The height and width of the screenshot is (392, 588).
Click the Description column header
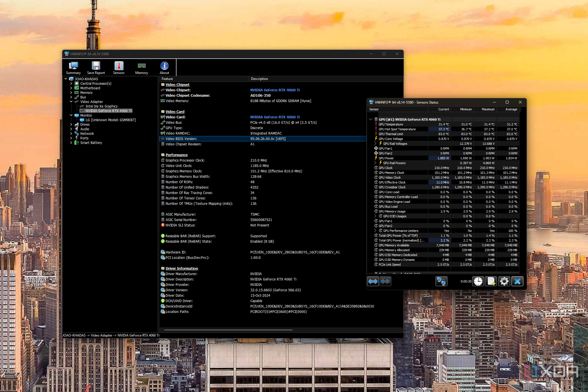coord(326,79)
